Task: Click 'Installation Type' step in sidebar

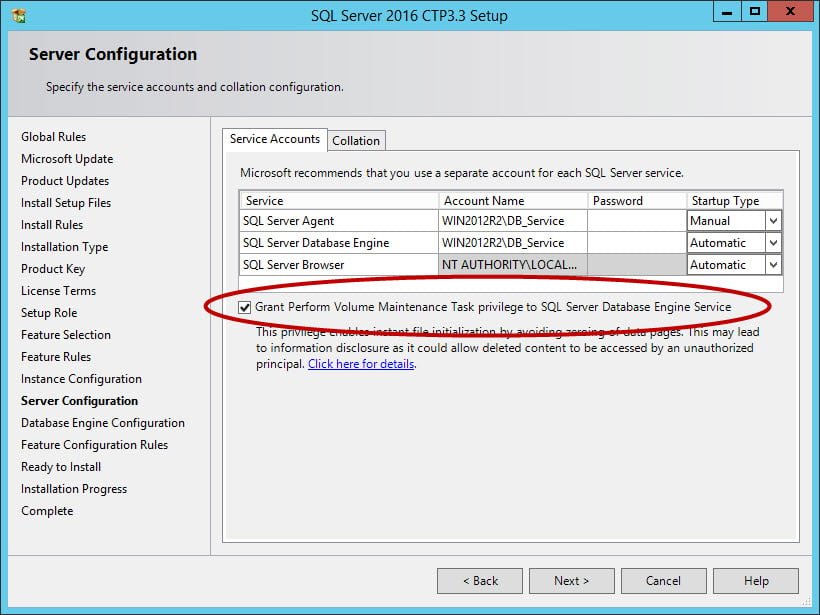Action: pyautogui.click(x=64, y=247)
